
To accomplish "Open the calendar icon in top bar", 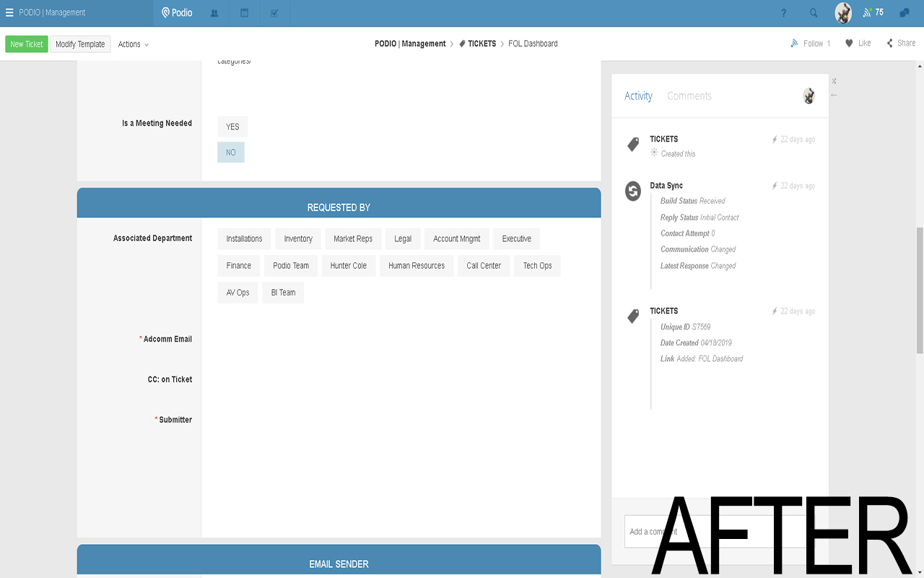I will point(245,13).
